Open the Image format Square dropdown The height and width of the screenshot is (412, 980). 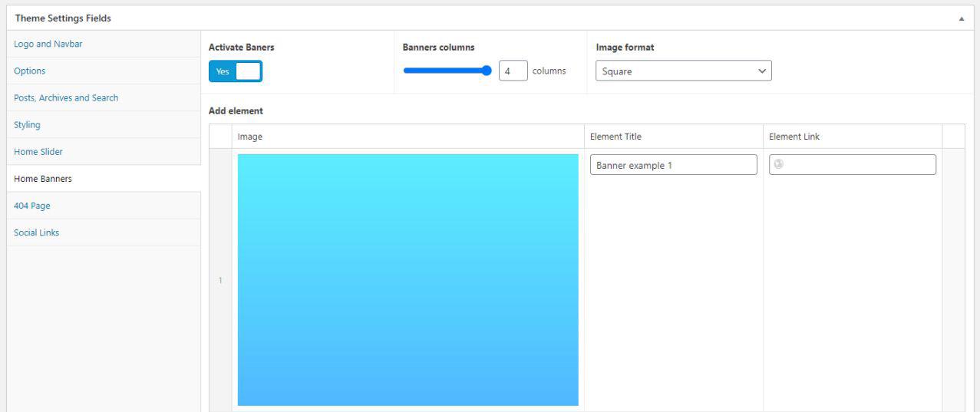(x=684, y=71)
